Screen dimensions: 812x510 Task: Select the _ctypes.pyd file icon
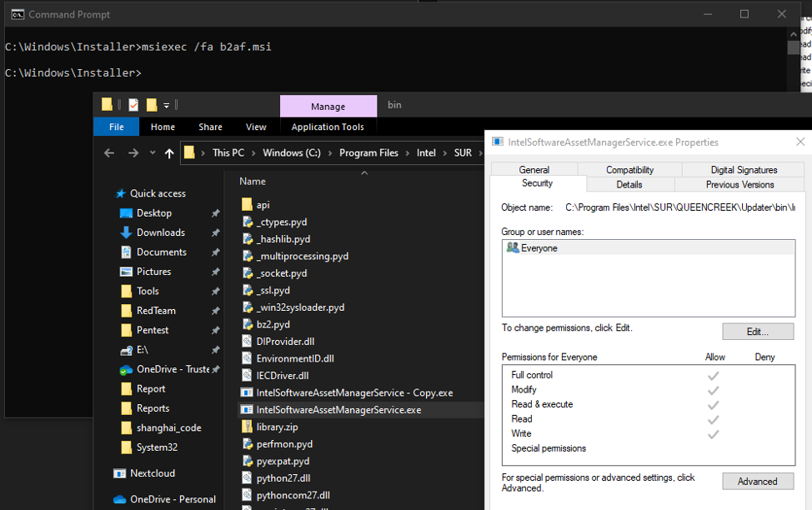pyautogui.click(x=248, y=222)
